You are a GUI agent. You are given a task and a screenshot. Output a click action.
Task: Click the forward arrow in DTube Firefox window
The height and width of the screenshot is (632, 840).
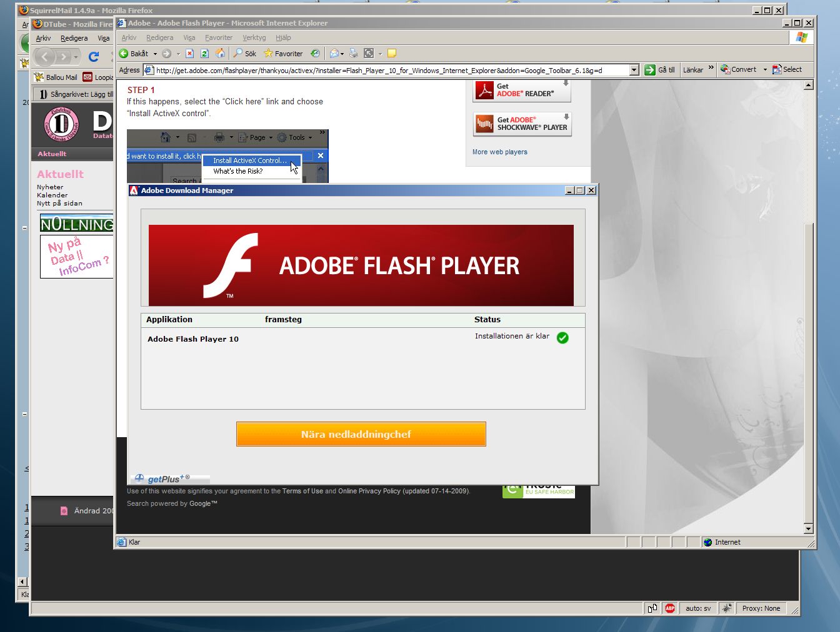(x=63, y=57)
